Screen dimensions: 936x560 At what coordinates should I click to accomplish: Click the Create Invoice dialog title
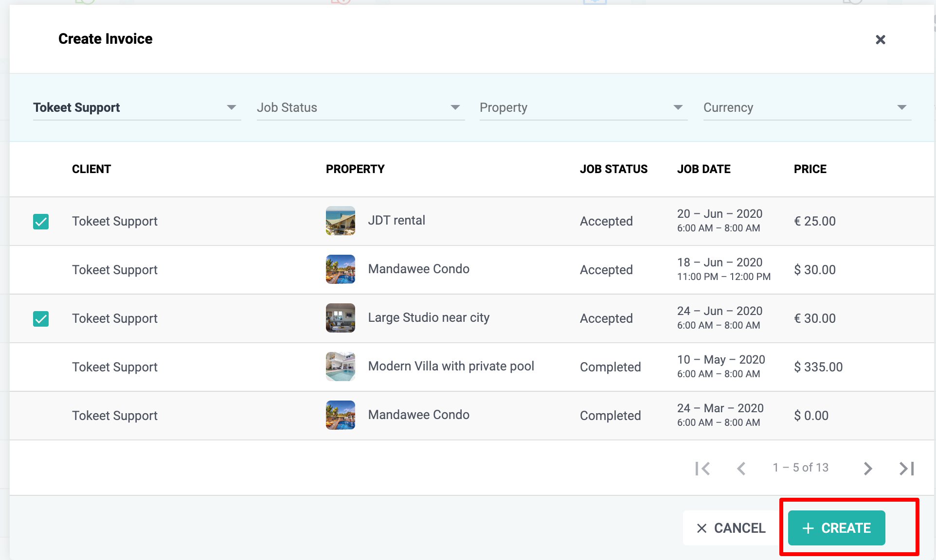106,39
